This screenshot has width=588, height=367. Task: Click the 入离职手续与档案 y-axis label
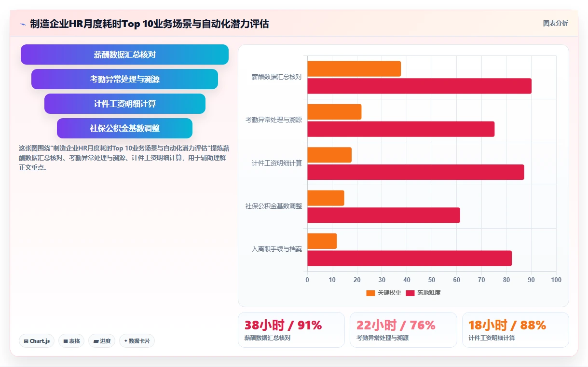point(277,249)
